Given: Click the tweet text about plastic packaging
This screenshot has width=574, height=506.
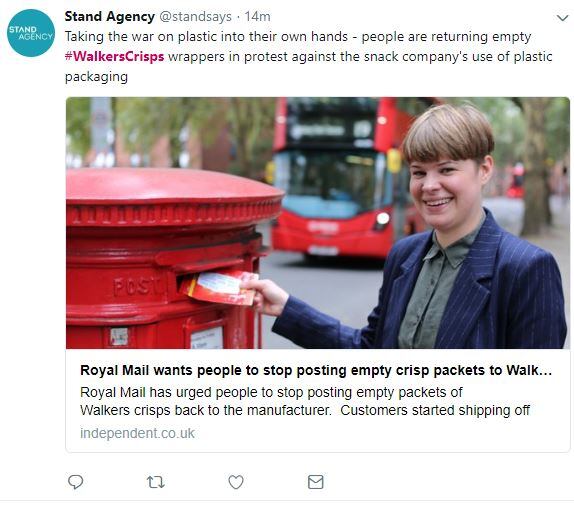Looking at the screenshot, I should tap(309, 57).
